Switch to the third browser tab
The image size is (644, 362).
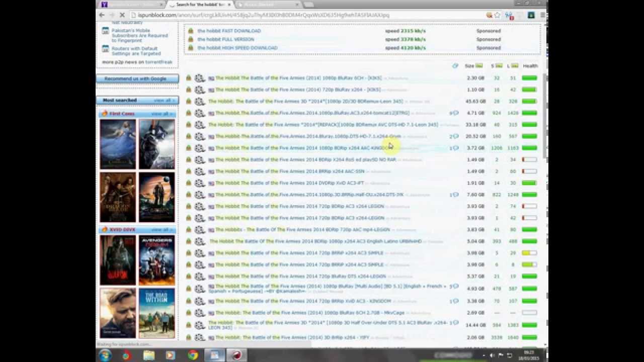tap(268, 5)
